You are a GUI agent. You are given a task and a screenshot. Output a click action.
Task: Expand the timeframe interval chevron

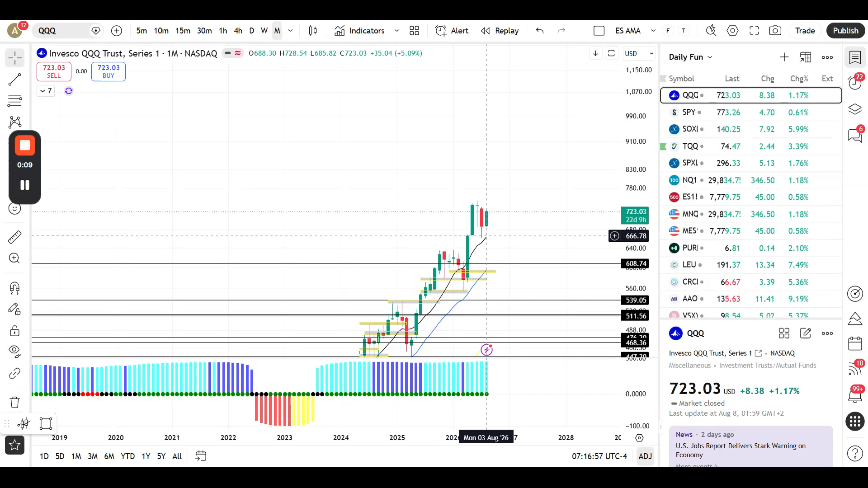[x=290, y=31]
